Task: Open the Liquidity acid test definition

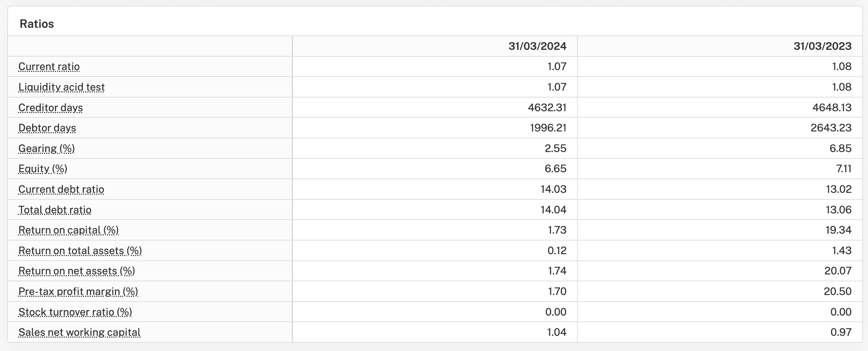Action: [x=61, y=87]
